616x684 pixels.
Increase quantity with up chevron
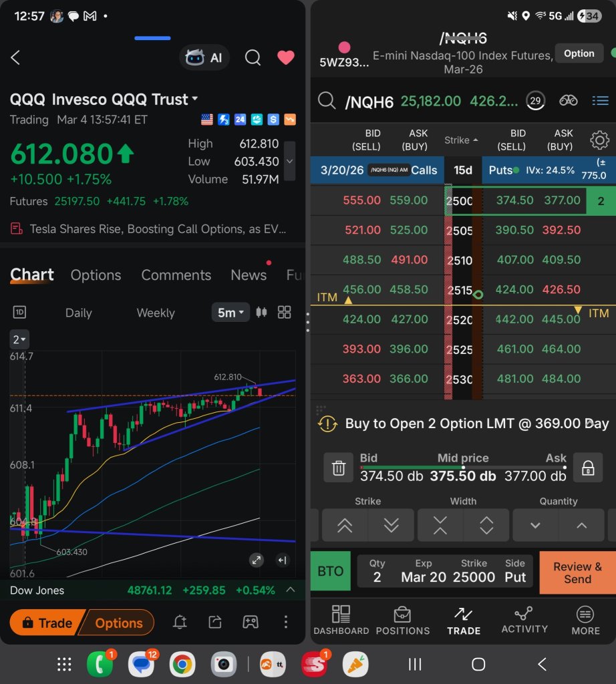581,525
